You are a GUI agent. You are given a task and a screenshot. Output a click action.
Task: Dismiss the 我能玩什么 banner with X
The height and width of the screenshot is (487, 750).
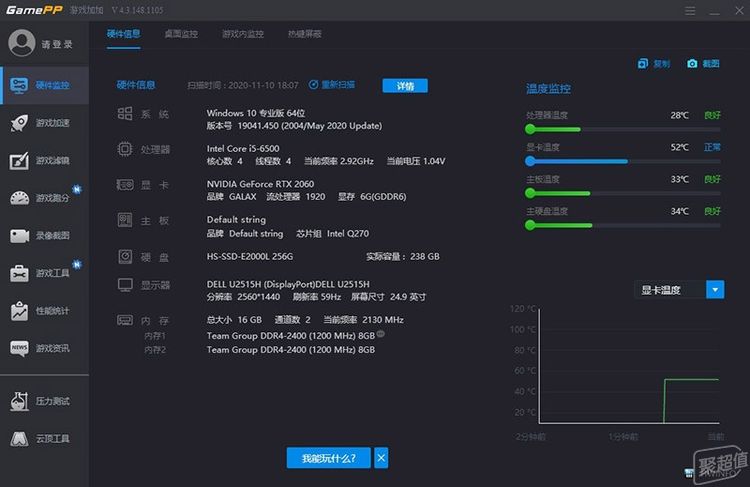(381, 458)
